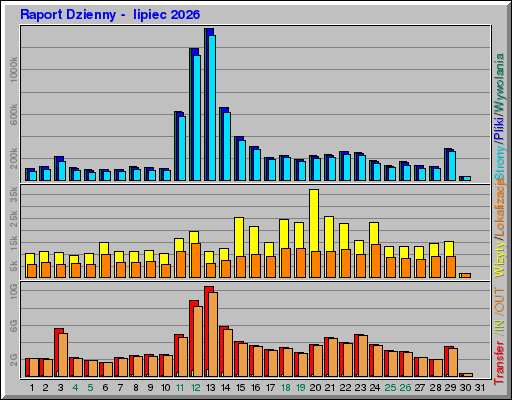Click the 5k y-axis label
The width and height of the screenshot is (512, 400).
[x=13, y=266]
